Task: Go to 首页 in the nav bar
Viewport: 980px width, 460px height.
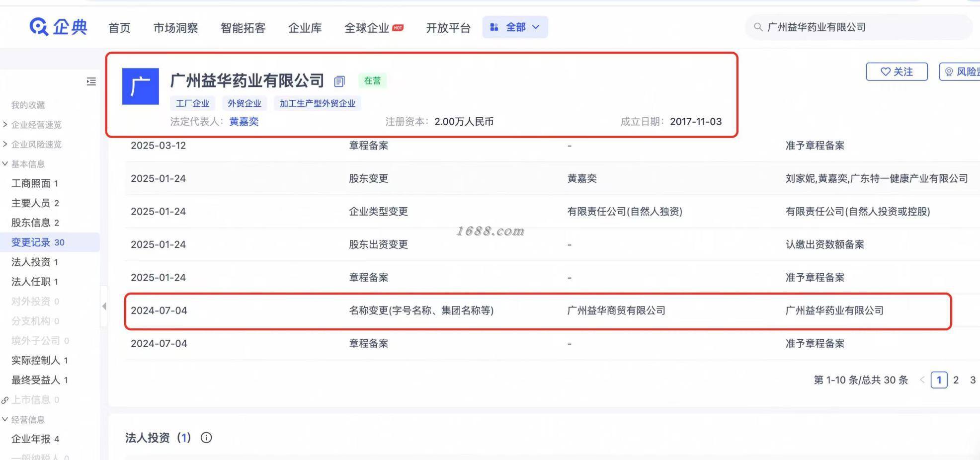Action: [119, 28]
